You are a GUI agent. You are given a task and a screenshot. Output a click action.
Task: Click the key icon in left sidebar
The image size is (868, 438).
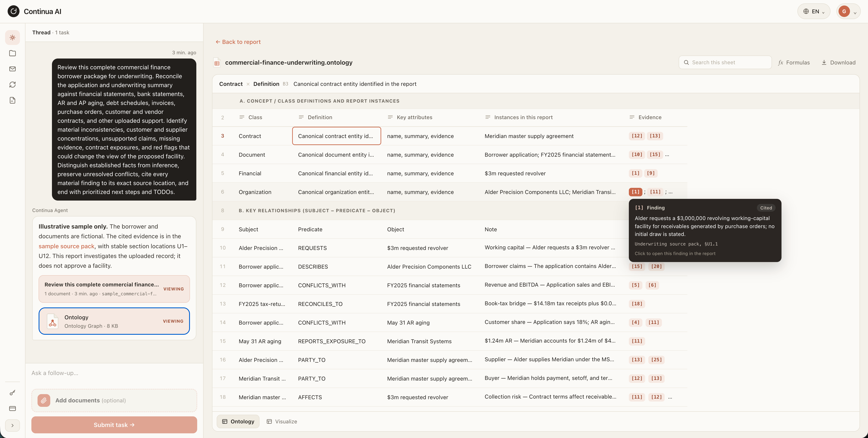[13, 392]
